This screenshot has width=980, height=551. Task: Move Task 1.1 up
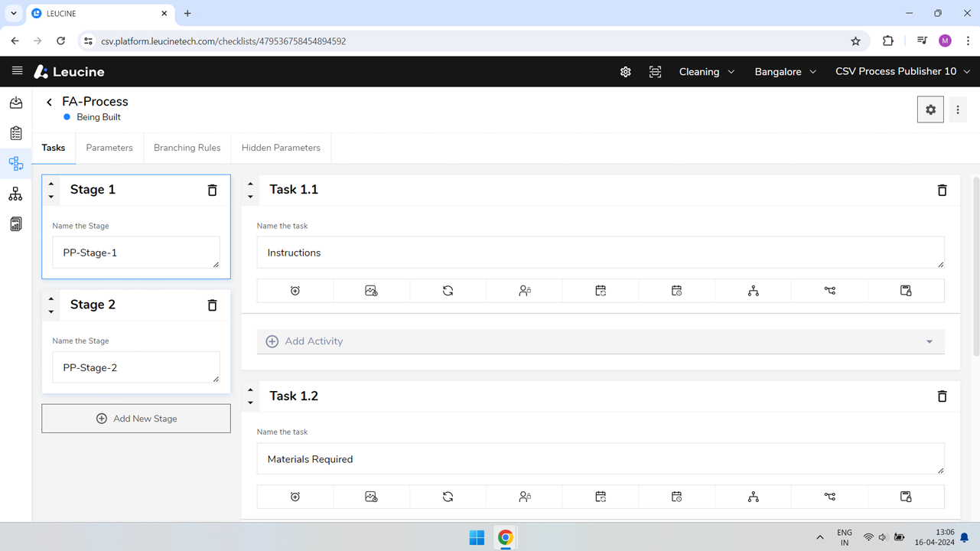[250, 184]
